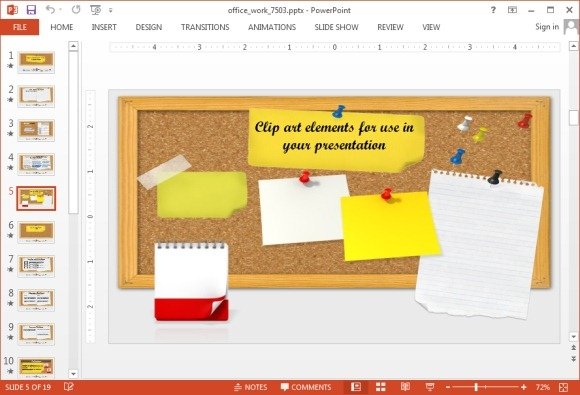Viewport: 580px width, 395px height.
Task: Open the DESIGN ribbon tab
Action: (149, 27)
